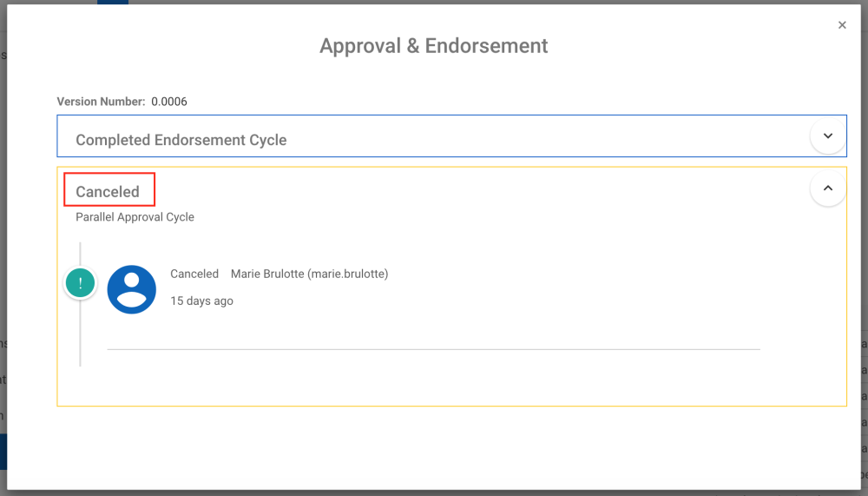The height and width of the screenshot is (496, 868).
Task: Click the Canceled section heading
Action: [108, 192]
